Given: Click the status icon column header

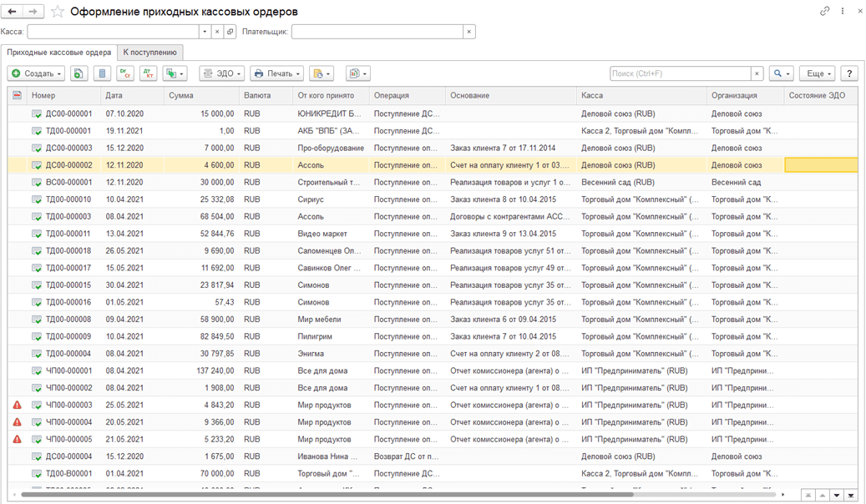Looking at the screenshot, I should pyautogui.click(x=17, y=96).
